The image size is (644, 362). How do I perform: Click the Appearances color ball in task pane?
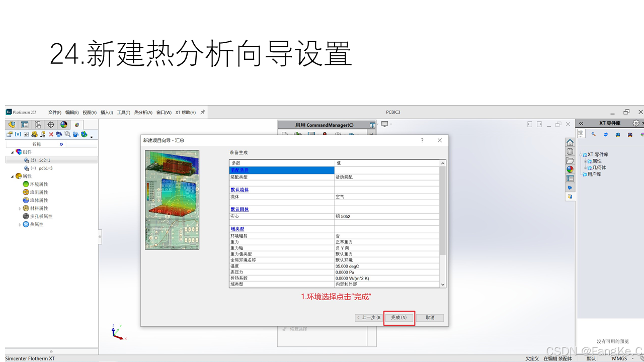tap(570, 169)
